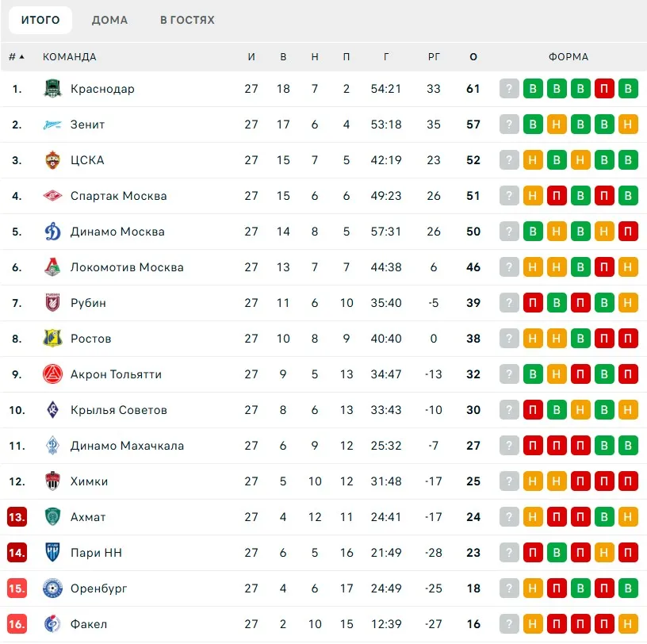Sort table by the # rank column arrow

(x=21, y=57)
